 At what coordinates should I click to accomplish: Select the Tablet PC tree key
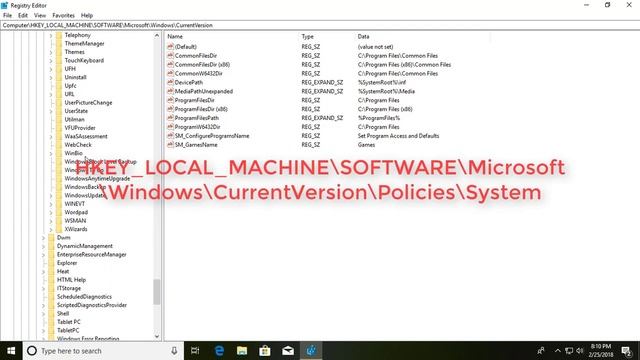coord(69,322)
